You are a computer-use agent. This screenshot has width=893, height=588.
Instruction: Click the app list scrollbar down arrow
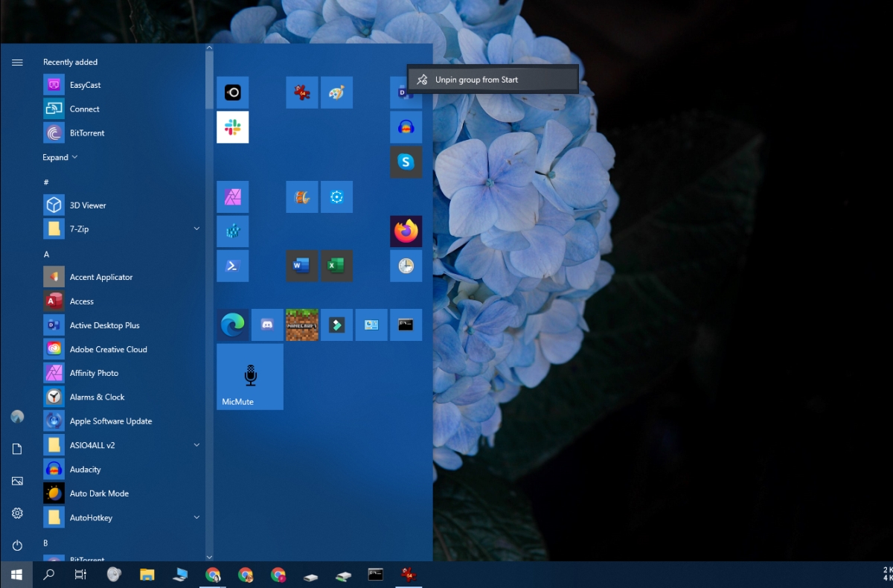point(209,557)
